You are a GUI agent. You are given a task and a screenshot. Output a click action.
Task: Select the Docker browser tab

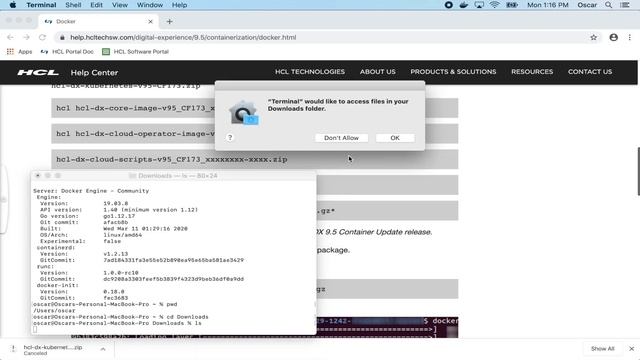click(98, 21)
